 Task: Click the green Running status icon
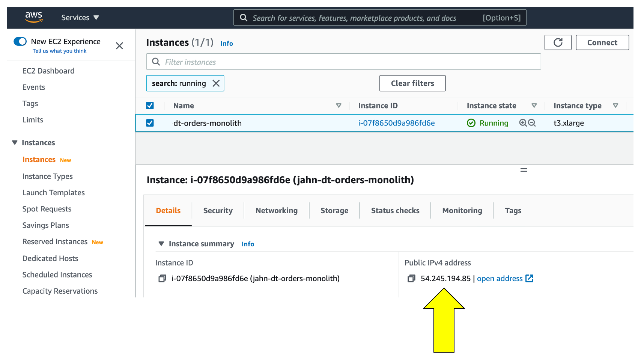pos(471,123)
